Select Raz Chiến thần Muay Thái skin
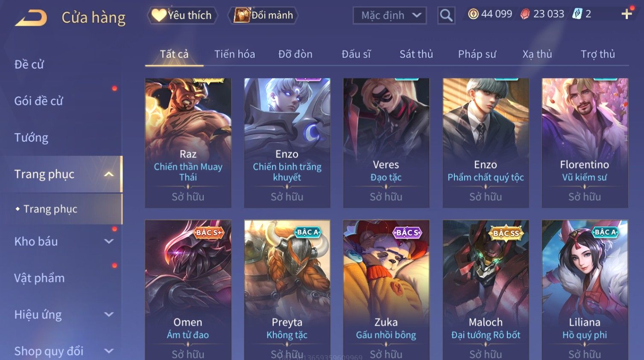This screenshot has width=644, height=360. point(188,143)
